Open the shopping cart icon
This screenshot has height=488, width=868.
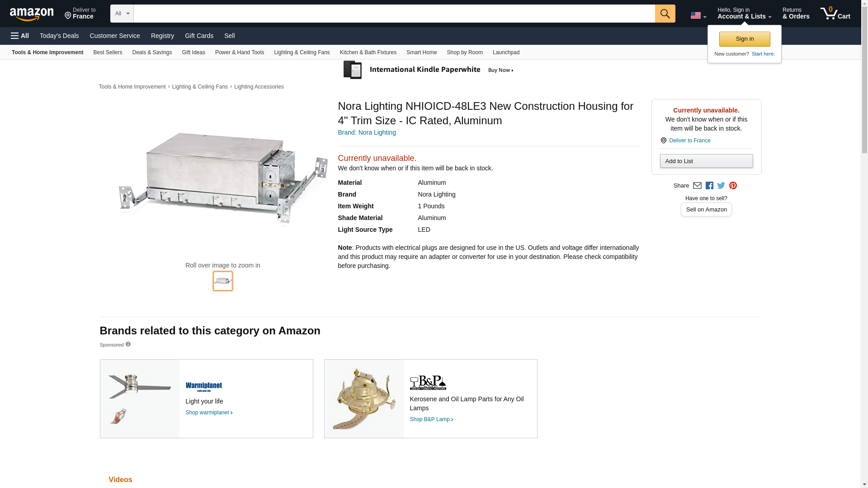pos(835,14)
